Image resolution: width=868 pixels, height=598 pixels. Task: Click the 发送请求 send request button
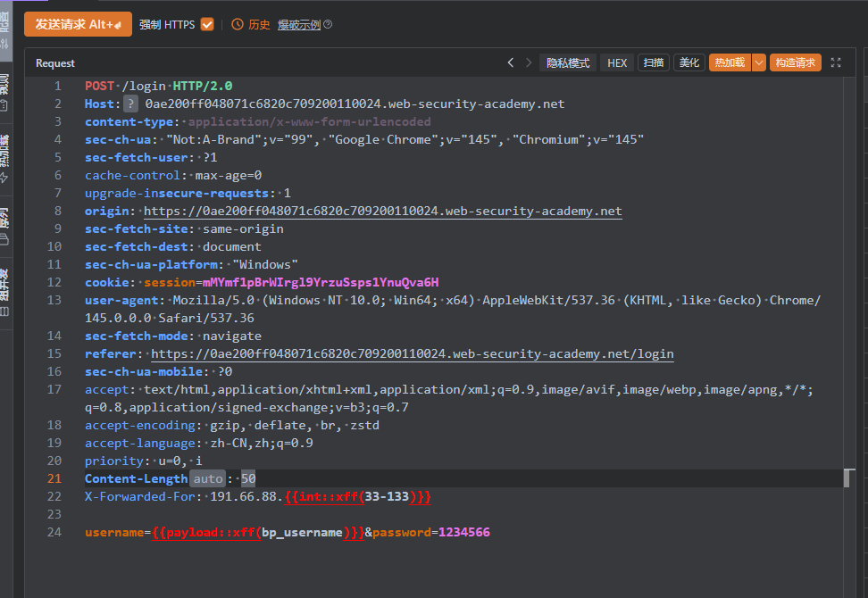78,24
